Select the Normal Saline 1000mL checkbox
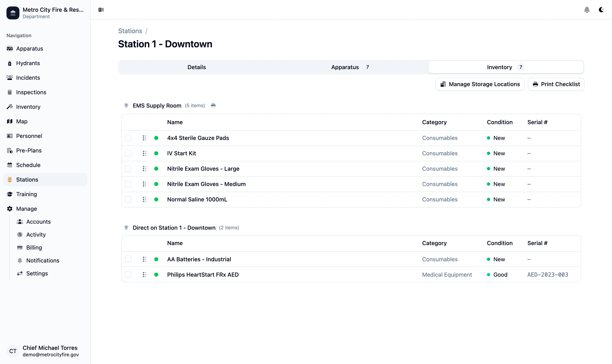Image resolution: width=612 pixels, height=364 pixels. [128, 199]
